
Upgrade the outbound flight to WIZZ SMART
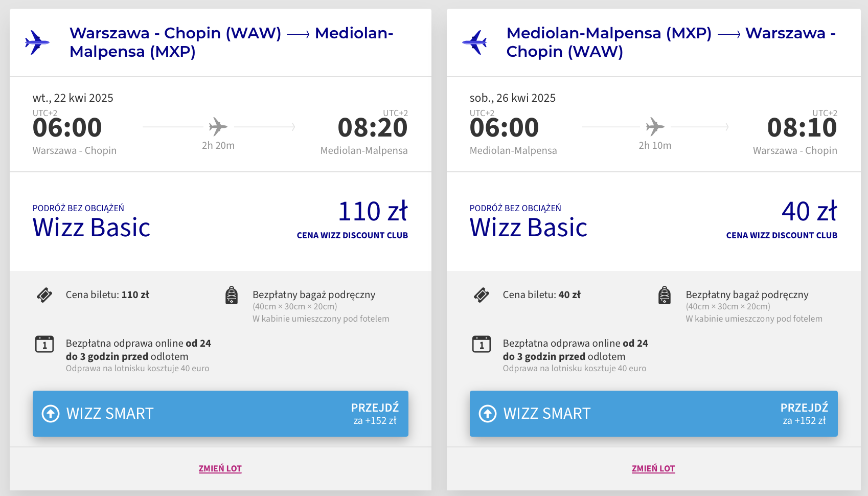220,413
